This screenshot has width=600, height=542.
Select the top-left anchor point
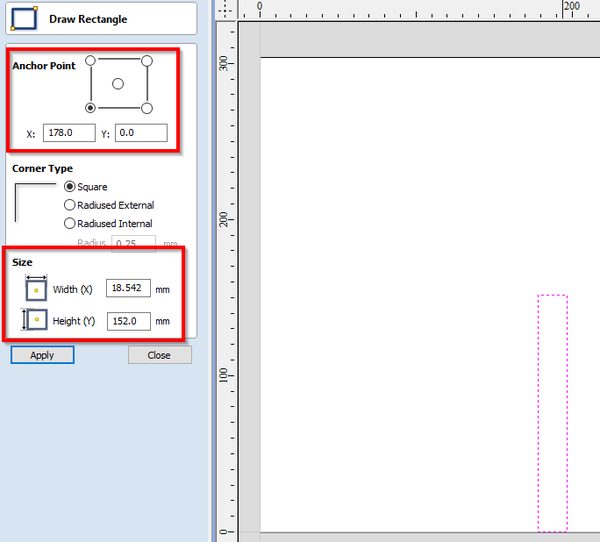coord(92,61)
